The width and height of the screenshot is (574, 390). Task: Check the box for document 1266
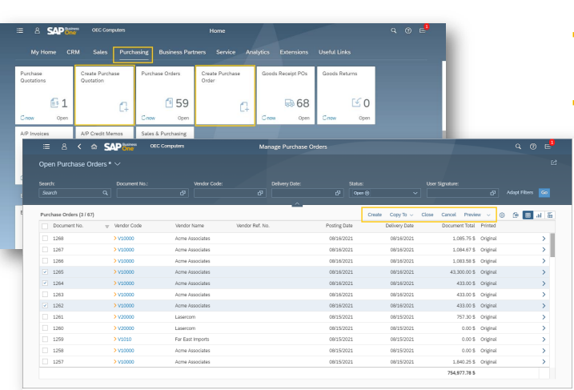click(45, 261)
